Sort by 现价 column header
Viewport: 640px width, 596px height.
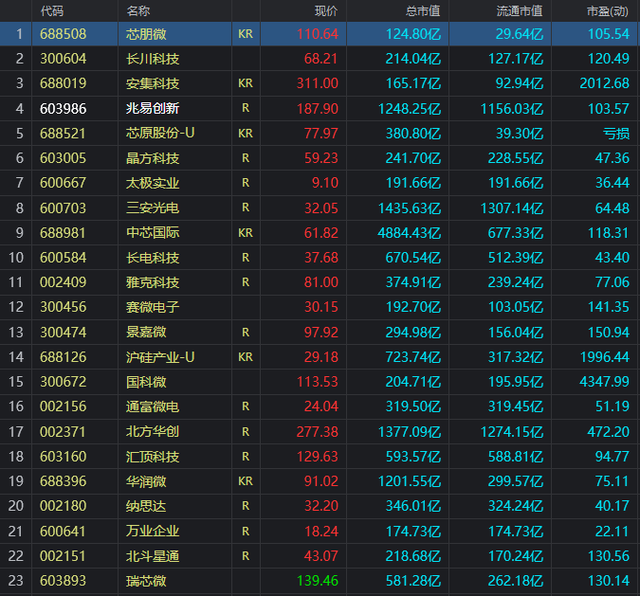pyautogui.click(x=326, y=11)
